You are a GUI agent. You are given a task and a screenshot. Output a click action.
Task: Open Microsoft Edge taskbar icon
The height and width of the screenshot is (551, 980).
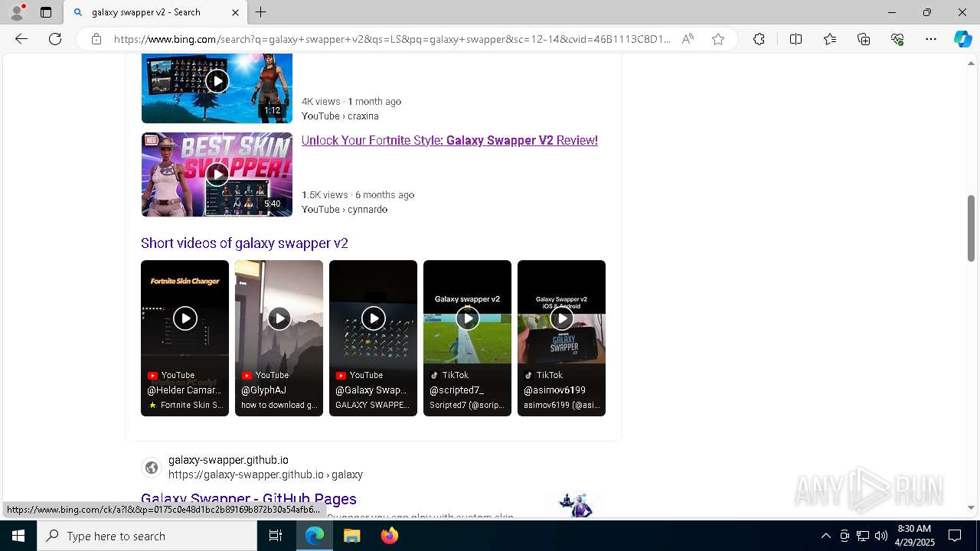pyautogui.click(x=315, y=536)
